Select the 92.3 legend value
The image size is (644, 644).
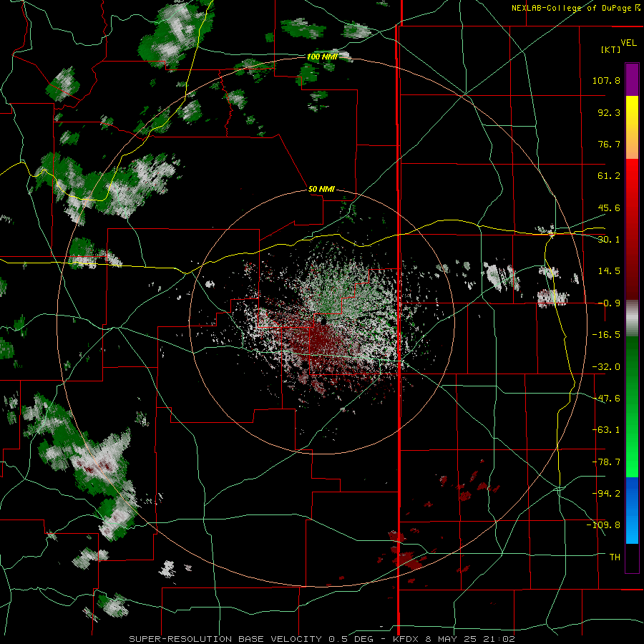coord(609,112)
